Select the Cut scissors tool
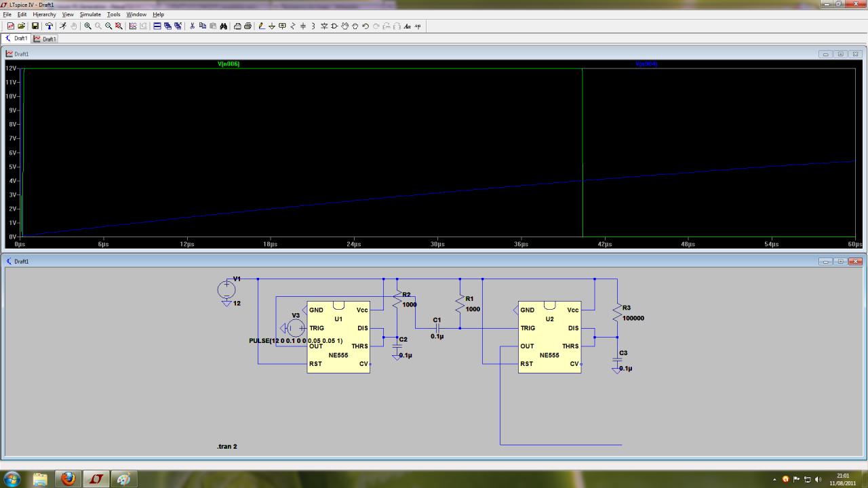The height and width of the screenshot is (488, 868). [192, 26]
